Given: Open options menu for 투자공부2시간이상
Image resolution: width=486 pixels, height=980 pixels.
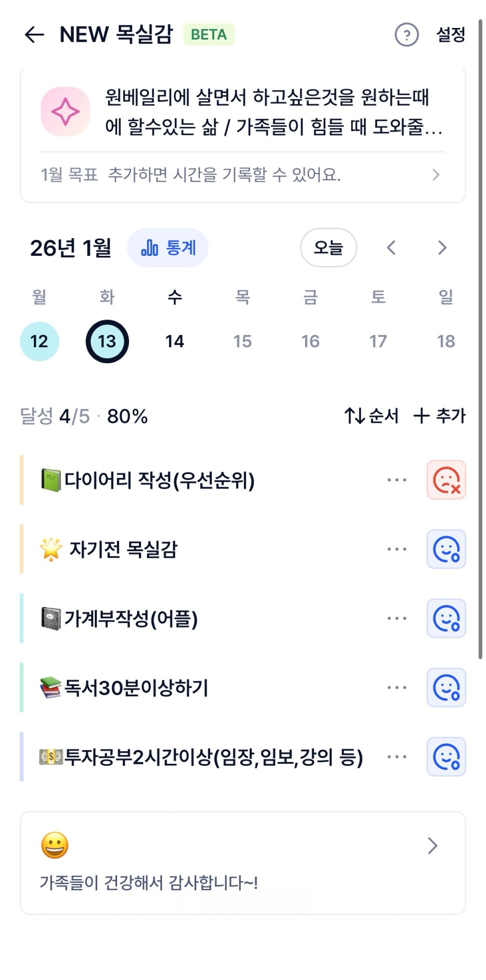Looking at the screenshot, I should (397, 756).
